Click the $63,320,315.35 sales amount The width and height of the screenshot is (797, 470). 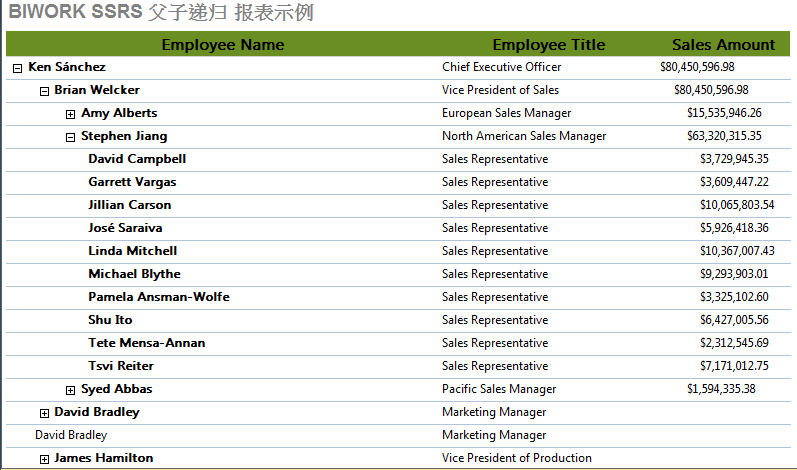pos(724,136)
